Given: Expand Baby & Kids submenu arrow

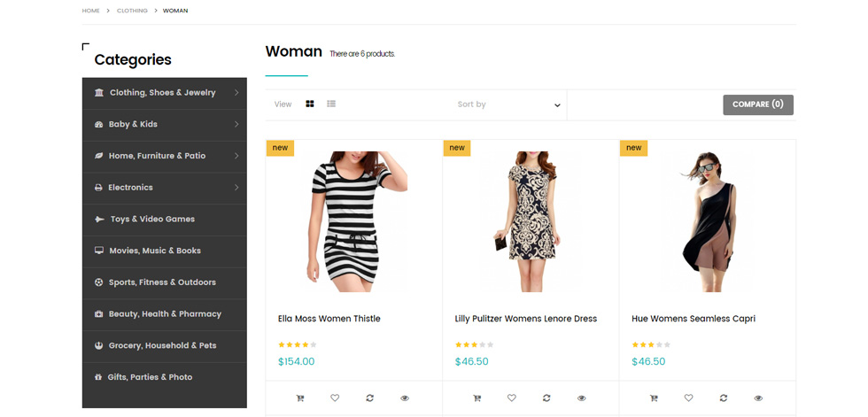Looking at the screenshot, I should click(x=236, y=124).
